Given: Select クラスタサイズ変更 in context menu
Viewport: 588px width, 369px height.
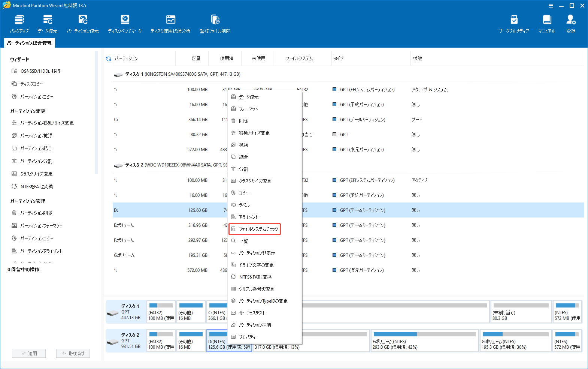Looking at the screenshot, I should point(265,181).
